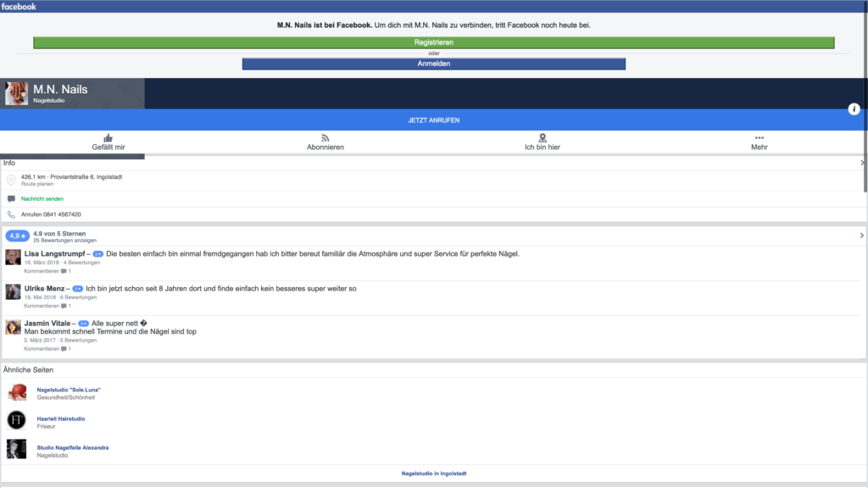Viewport: 868px width, 488px height.
Task: Click Nachricht senden link
Action: (x=42, y=198)
